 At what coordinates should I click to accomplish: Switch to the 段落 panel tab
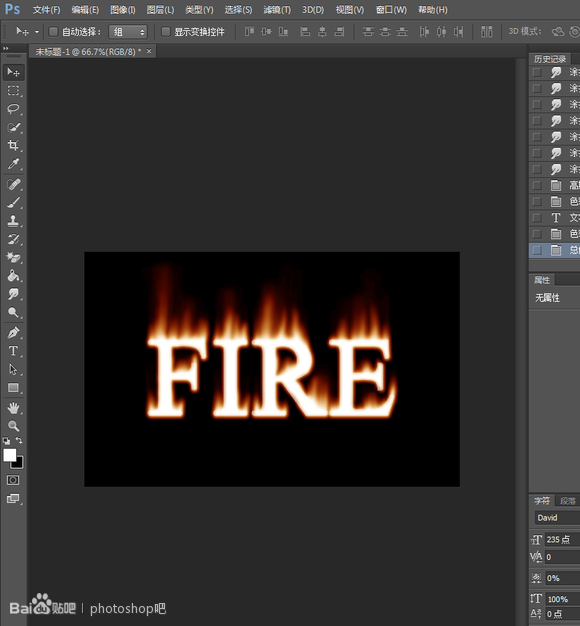(x=568, y=501)
